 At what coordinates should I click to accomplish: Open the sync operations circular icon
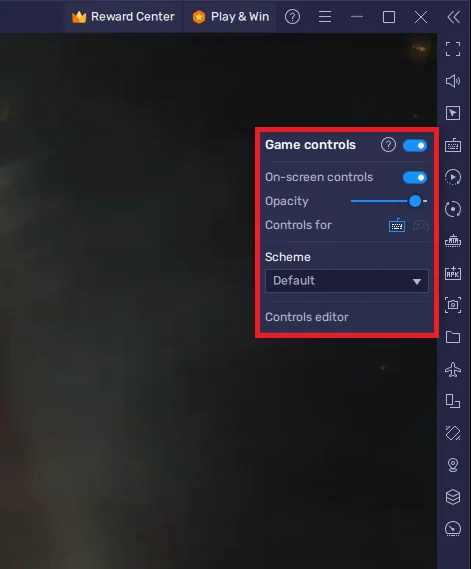(453, 209)
